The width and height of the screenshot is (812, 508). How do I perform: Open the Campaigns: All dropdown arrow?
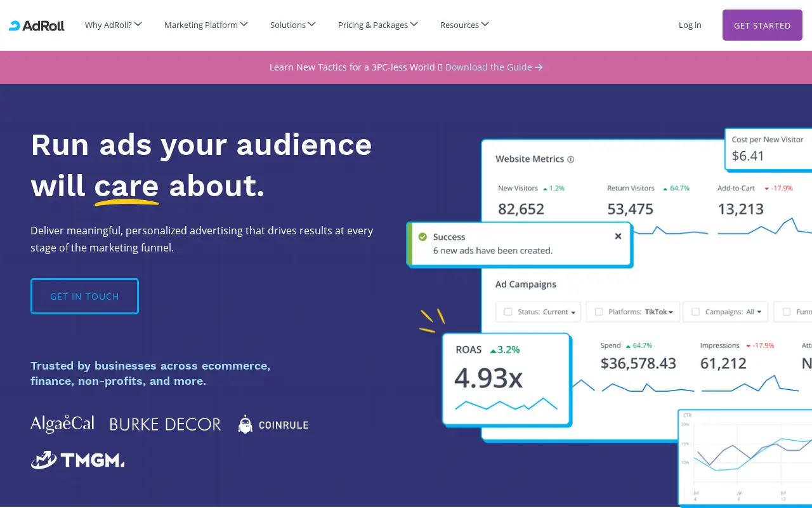761,312
